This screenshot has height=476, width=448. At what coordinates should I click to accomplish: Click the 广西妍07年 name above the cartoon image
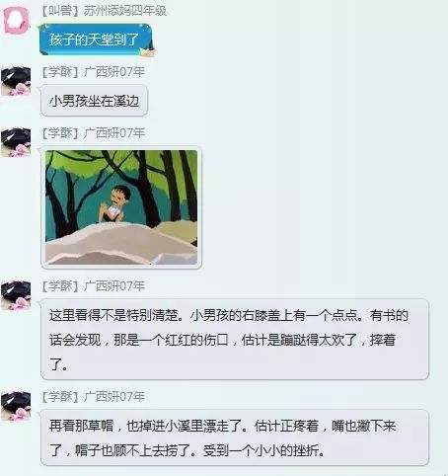pos(114,133)
